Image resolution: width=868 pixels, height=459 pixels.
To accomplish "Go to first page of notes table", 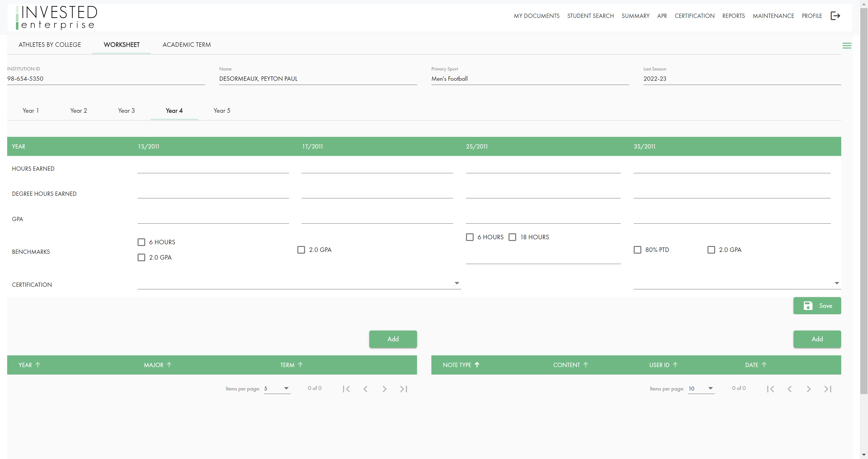I will [770, 389].
